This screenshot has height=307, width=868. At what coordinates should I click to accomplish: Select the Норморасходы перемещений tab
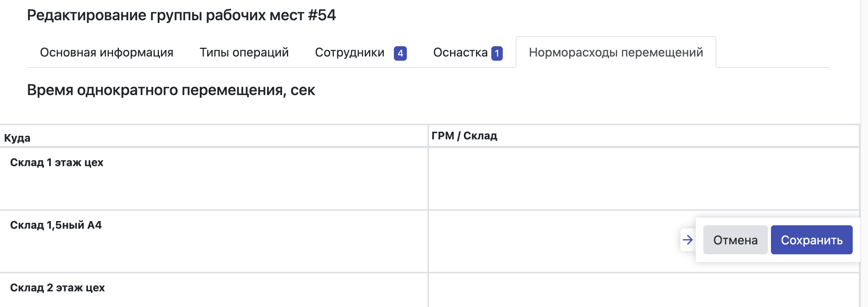(616, 52)
